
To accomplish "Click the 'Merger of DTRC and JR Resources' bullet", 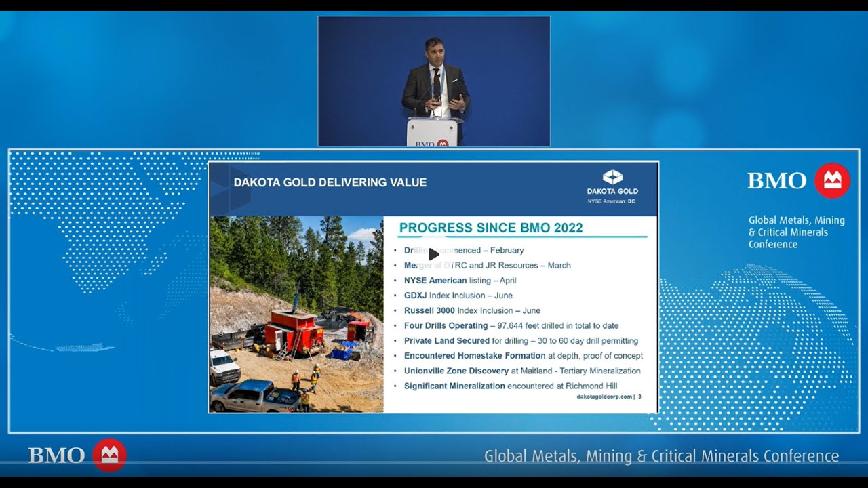I will (488, 266).
